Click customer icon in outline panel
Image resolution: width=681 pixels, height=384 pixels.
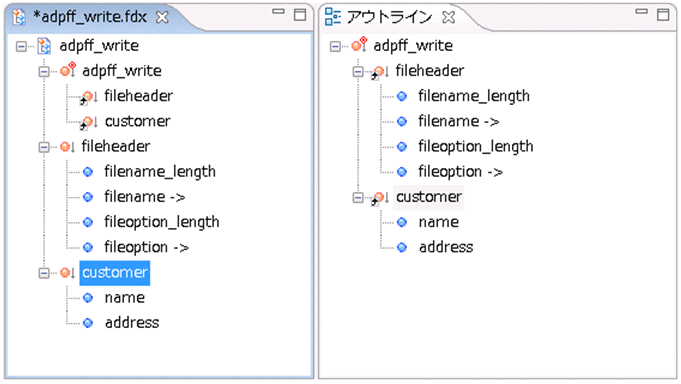[380, 199]
